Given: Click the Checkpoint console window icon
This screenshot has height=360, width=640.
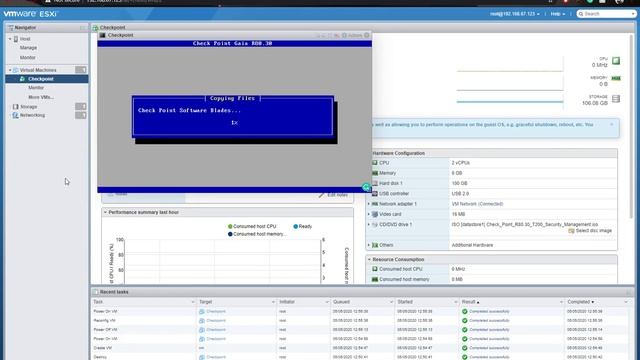Looking at the screenshot, I should (102, 36).
